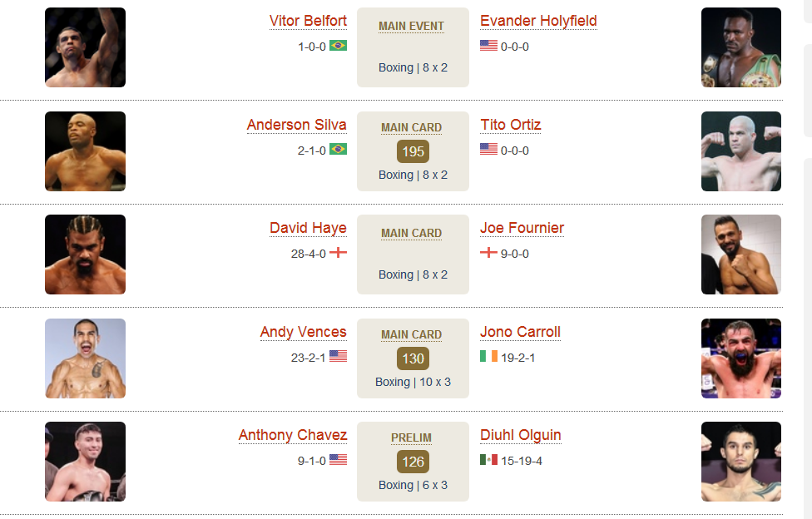812x519 pixels.
Task: Click the Ireland flag beside Jono Carroll's record
Action: [x=488, y=356]
